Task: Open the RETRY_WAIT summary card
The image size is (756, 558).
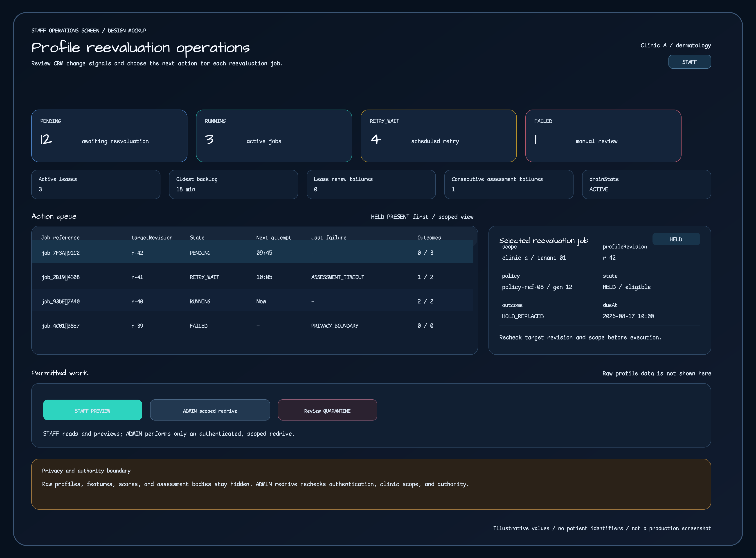Action: click(x=439, y=136)
